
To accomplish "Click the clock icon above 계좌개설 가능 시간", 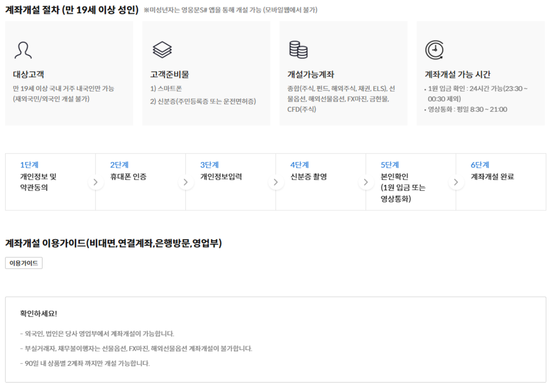I will click(x=435, y=50).
